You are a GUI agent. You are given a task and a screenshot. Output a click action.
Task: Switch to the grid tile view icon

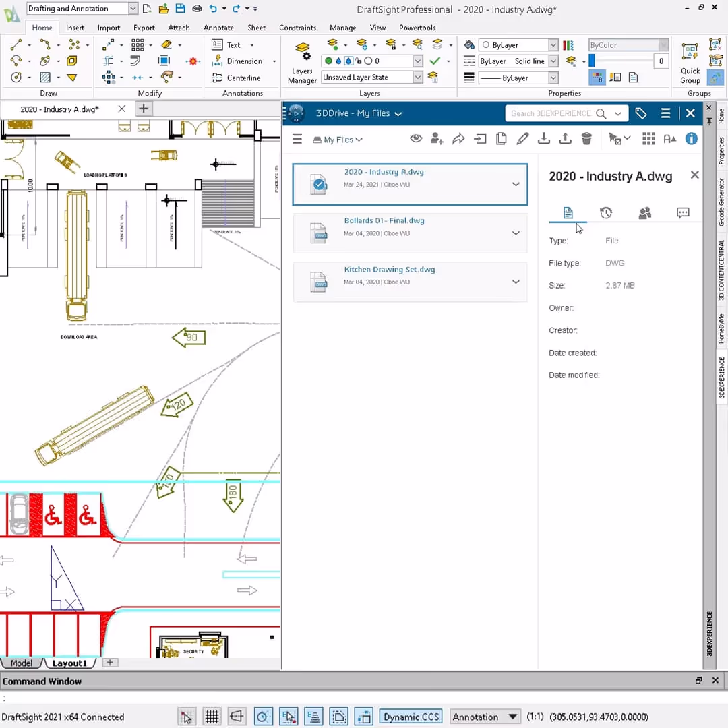[648, 138]
